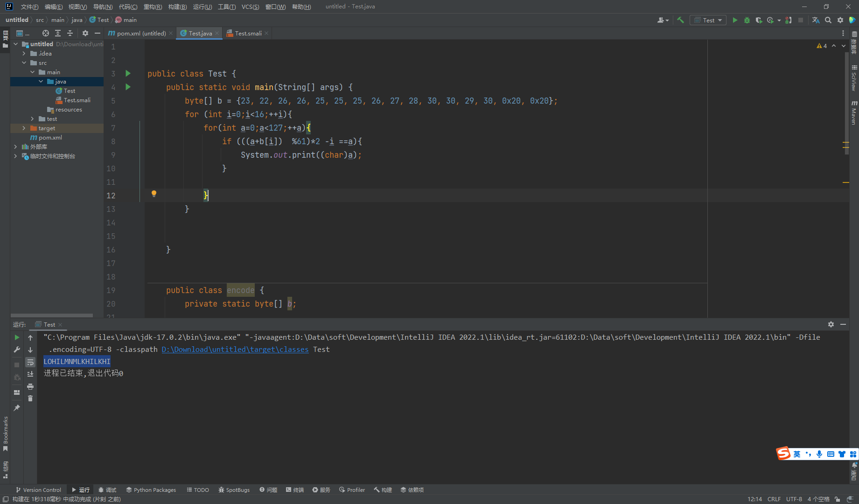Switch input method language in system tray
This screenshot has height=504, width=859.
tap(797, 453)
